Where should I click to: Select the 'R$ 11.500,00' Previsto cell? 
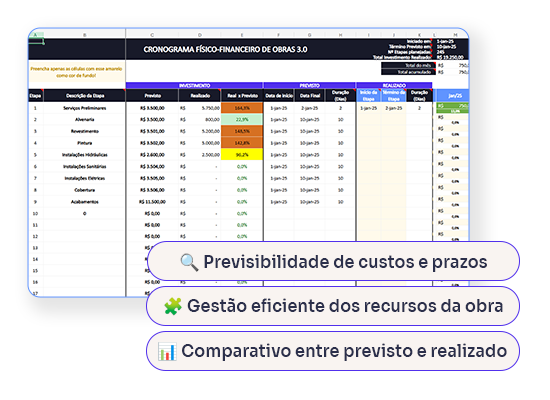pyautogui.click(x=152, y=202)
